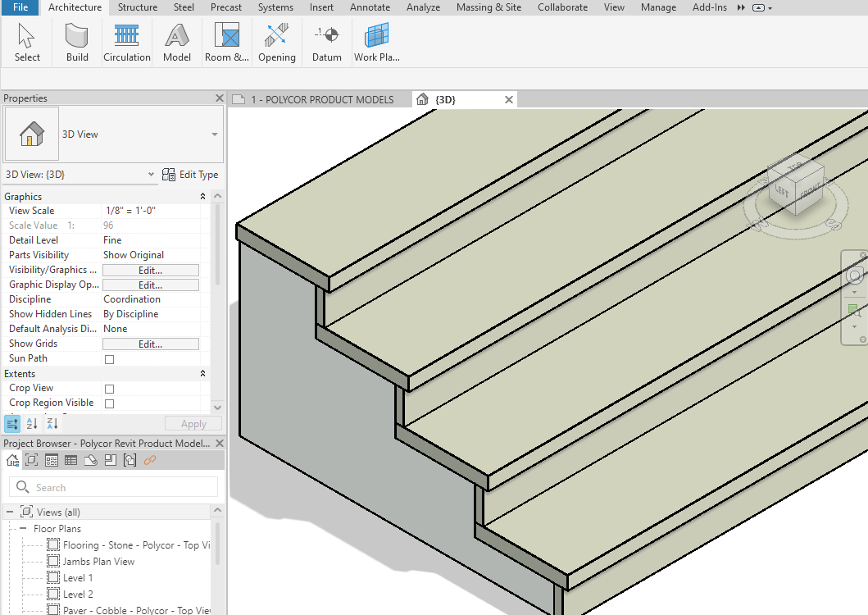Click the Edit Type button
Image resolution: width=868 pixels, height=615 pixels.
(190, 175)
